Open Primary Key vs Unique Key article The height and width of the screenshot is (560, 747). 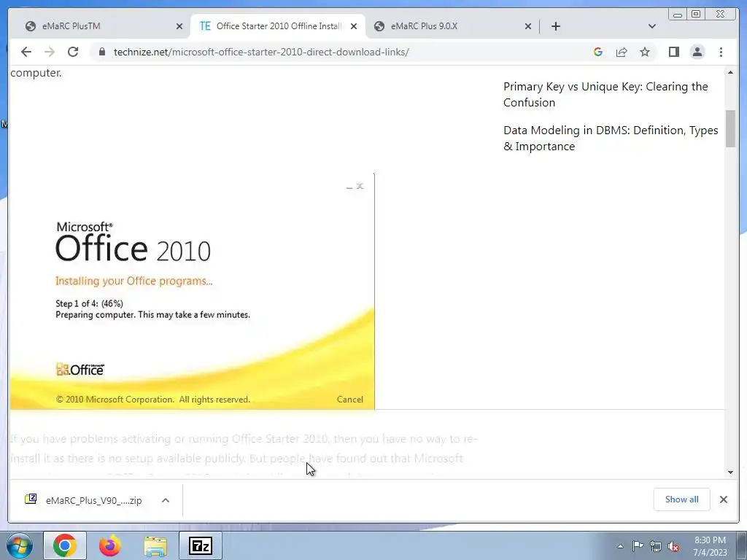click(x=605, y=94)
